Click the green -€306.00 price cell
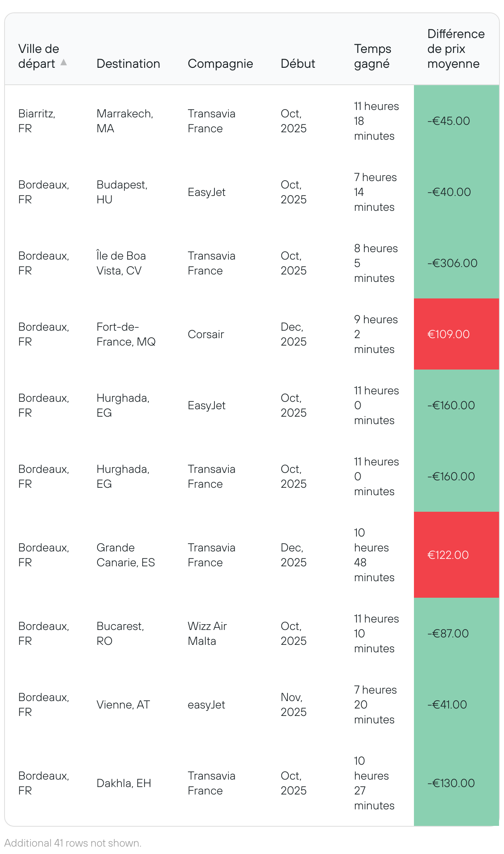504x854 pixels. point(456,263)
